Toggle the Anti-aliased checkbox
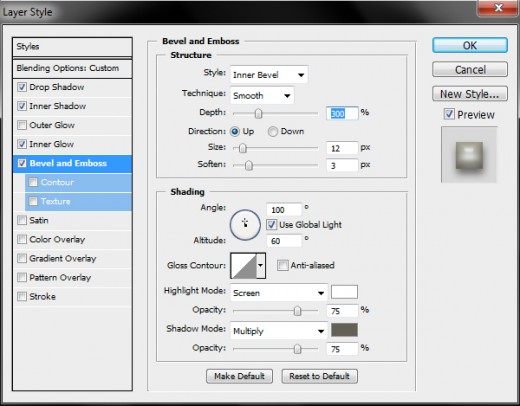Image resolution: width=520 pixels, height=406 pixels. click(283, 265)
